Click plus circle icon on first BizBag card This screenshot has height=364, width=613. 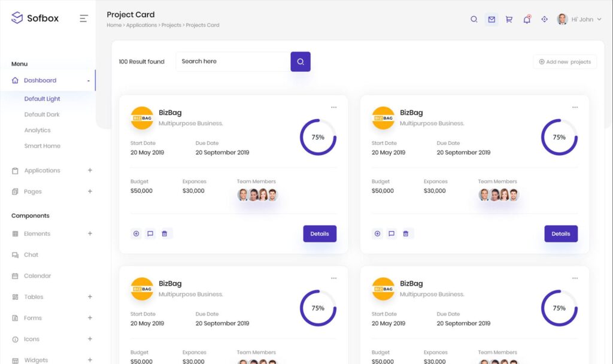136,233
